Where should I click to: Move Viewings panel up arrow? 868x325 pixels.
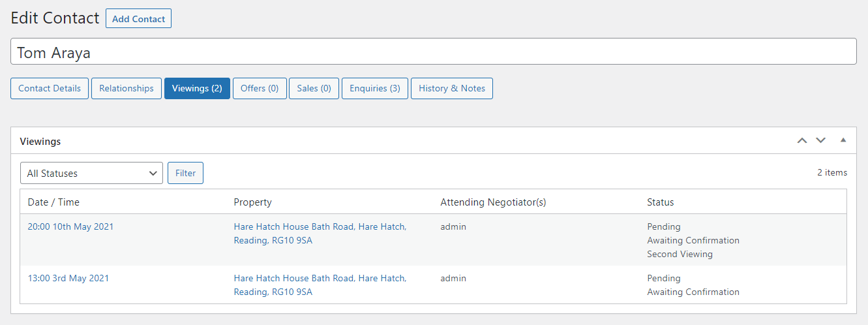tap(802, 140)
